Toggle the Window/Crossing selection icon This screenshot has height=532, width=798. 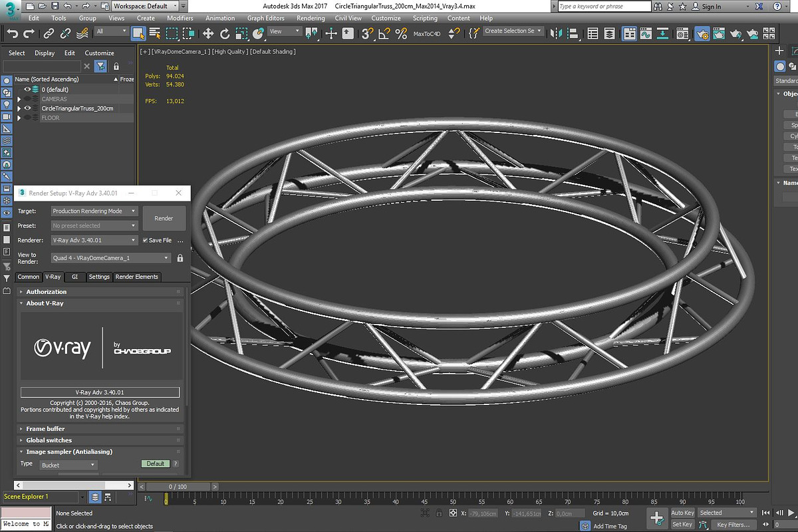188,33
